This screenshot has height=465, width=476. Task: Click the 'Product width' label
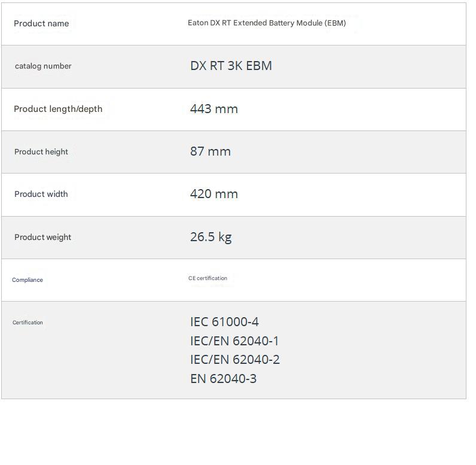pyautogui.click(x=41, y=194)
